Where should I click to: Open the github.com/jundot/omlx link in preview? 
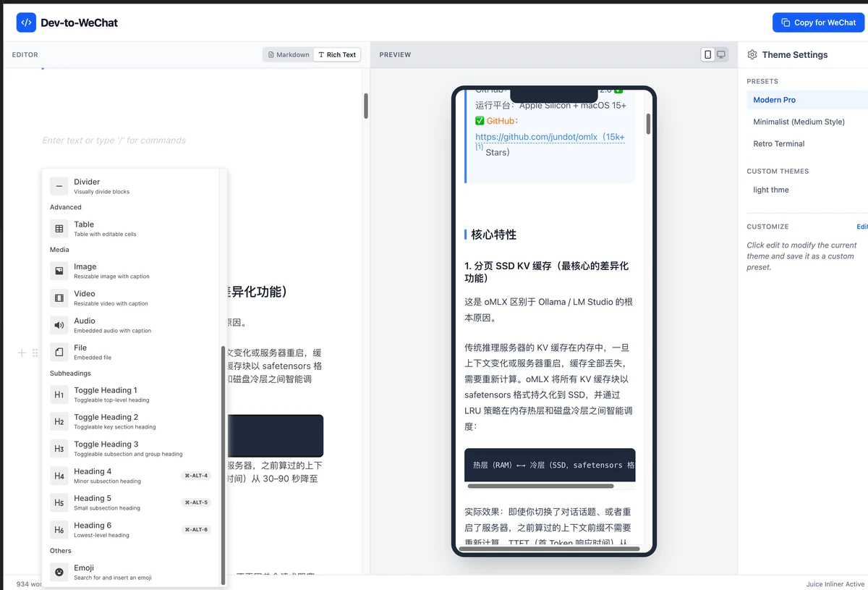(x=550, y=137)
